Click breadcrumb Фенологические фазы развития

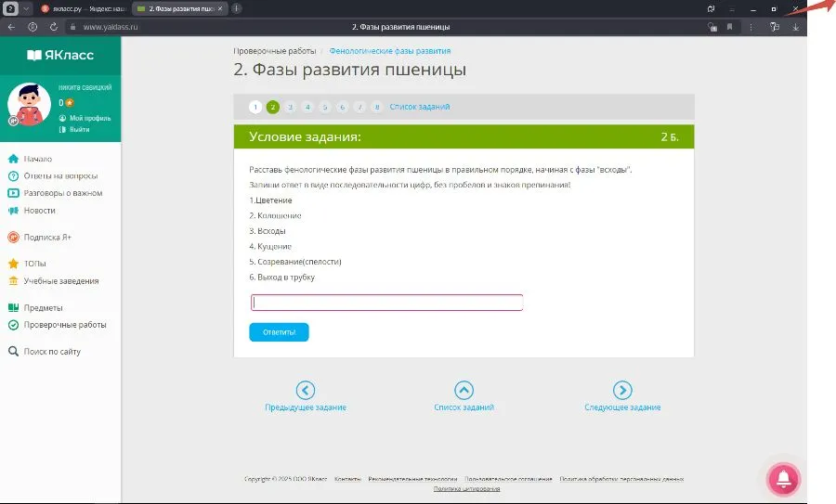(390, 51)
